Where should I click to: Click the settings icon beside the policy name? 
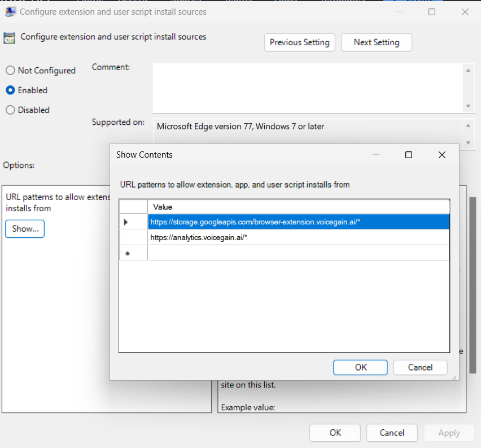coord(9,36)
